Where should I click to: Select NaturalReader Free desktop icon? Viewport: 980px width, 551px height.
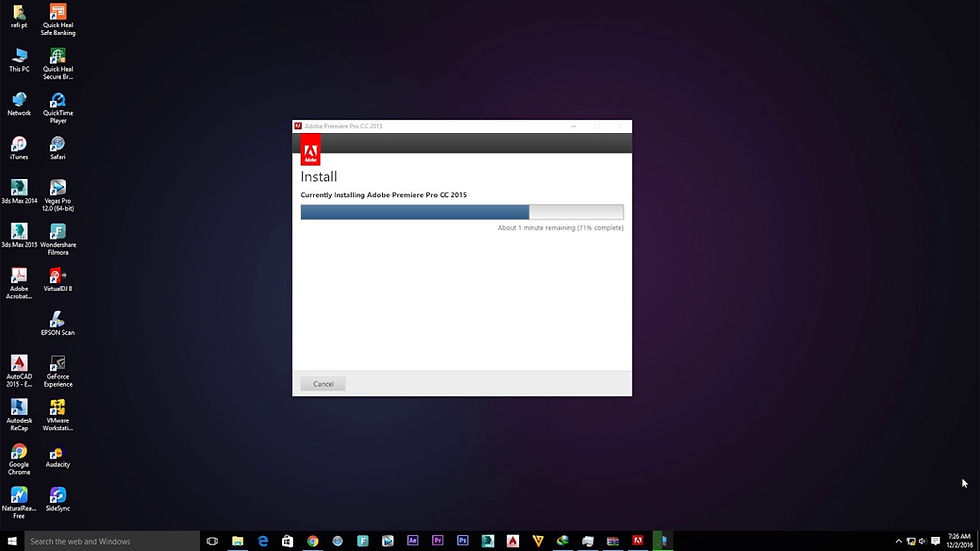pyautogui.click(x=19, y=502)
